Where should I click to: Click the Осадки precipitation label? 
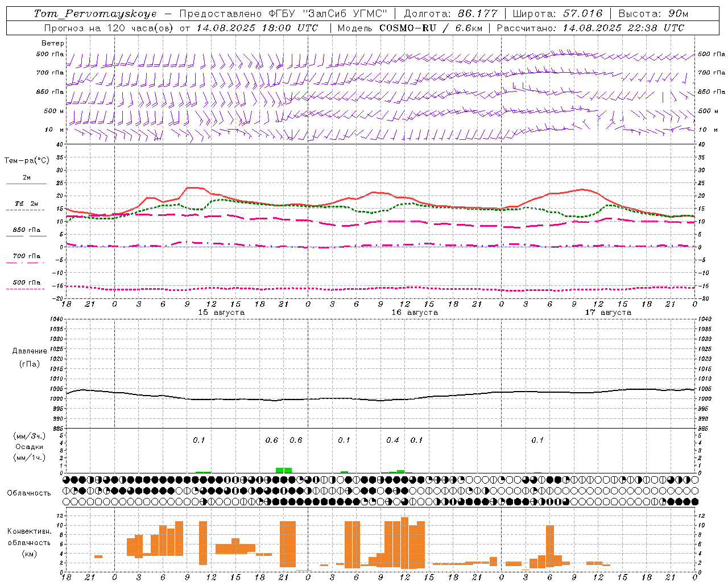(x=30, y=447)
